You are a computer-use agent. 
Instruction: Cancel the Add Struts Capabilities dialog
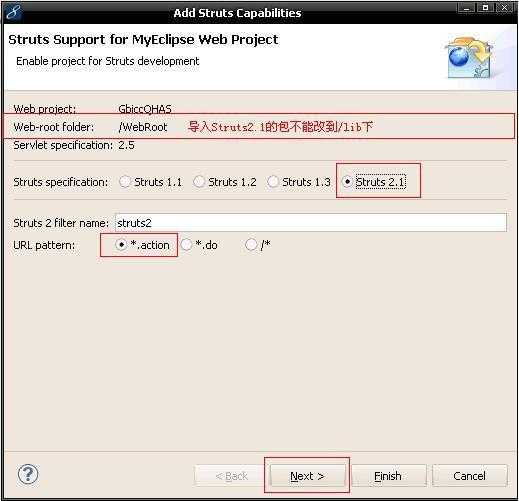pyautogui.click(x=469, y=476)
